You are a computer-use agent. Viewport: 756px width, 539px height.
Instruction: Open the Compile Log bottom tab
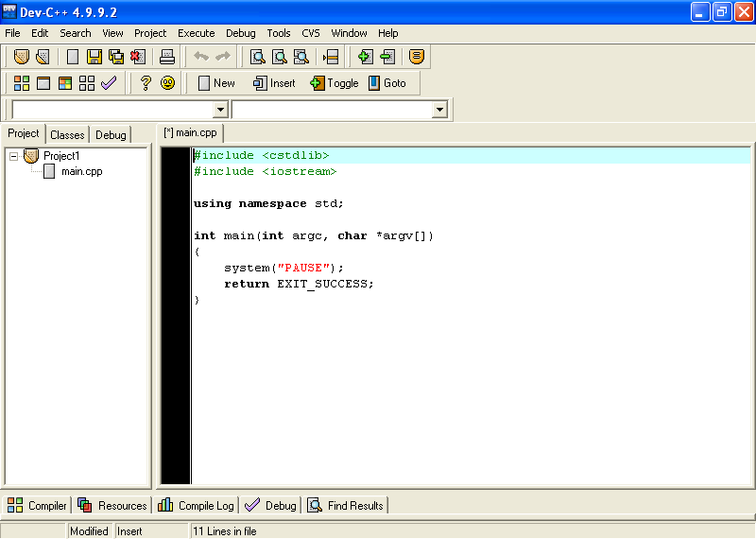click(x=197, y=506)
